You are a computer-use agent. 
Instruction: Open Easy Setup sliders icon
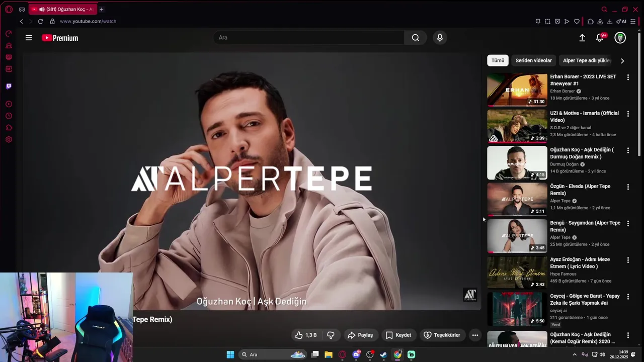tap(633, 22)
